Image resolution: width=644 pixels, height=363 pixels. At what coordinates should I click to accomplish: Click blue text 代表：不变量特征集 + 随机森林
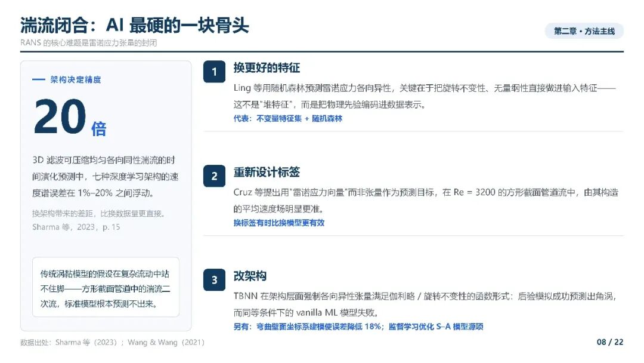288,118
